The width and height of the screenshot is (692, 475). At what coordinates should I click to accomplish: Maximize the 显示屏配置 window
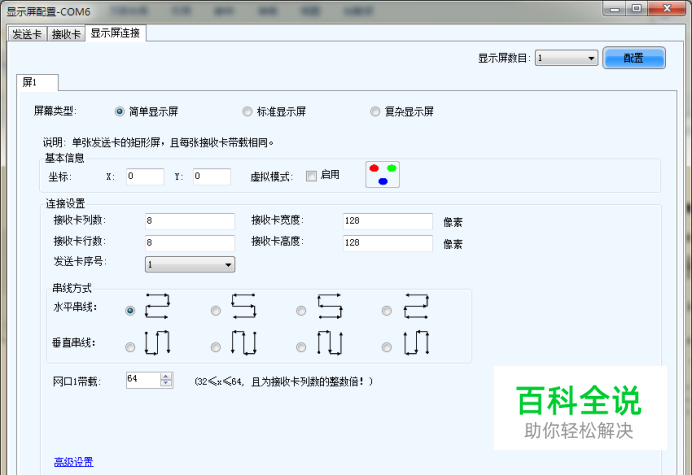pos(636,8)
